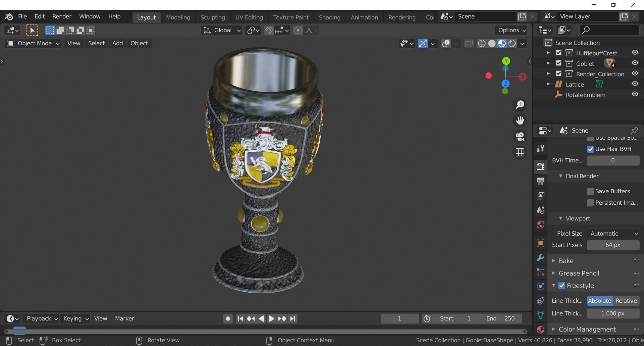Toggle the camera view icon
The width and height of the screenshot is (644, 346).
[520, 136]
